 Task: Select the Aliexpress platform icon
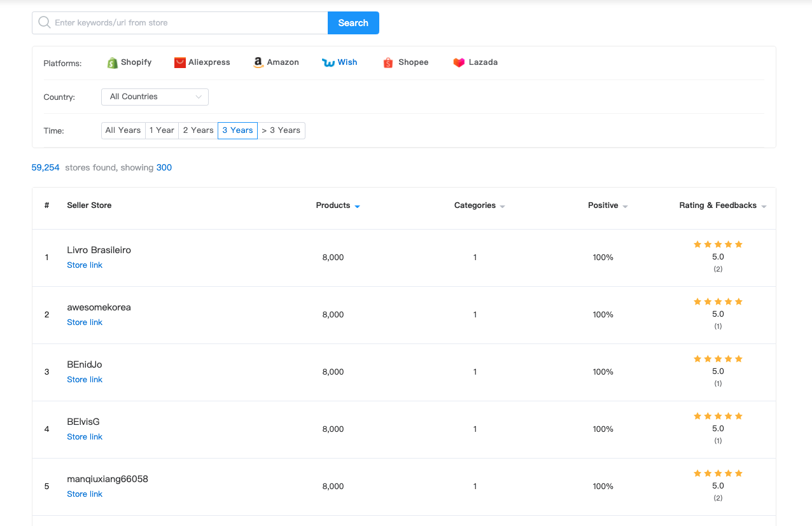point(180,62)
